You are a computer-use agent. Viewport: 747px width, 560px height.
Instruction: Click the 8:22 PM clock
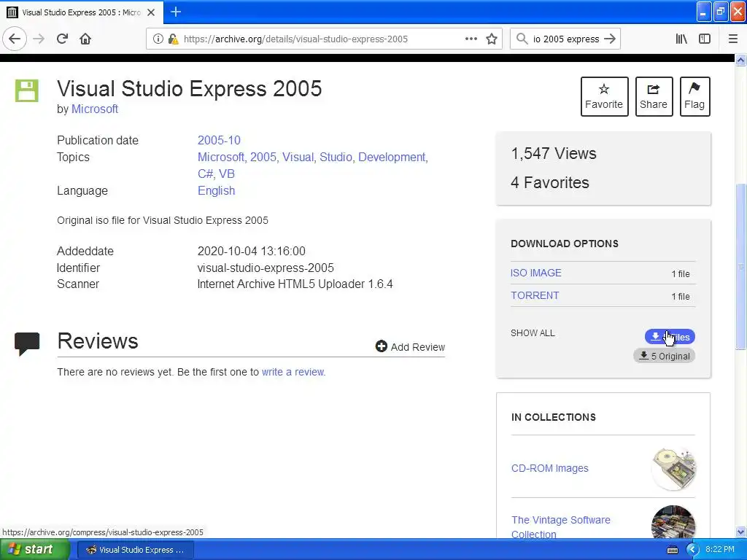tap(720, 550)
